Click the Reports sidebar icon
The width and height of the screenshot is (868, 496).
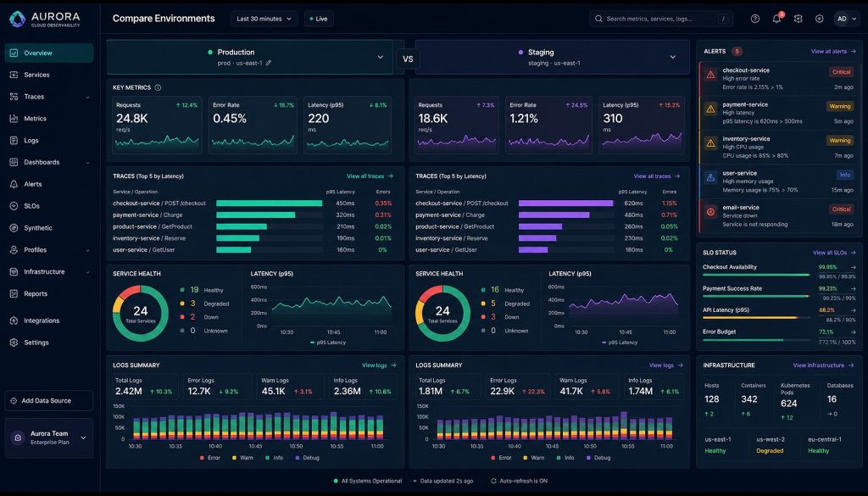(x=14, y=294)
